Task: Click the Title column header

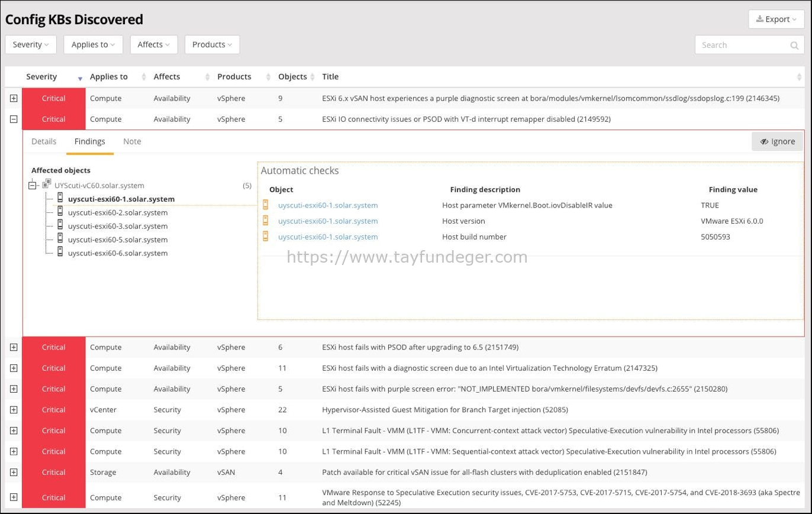Action: (x=330, y=76)
